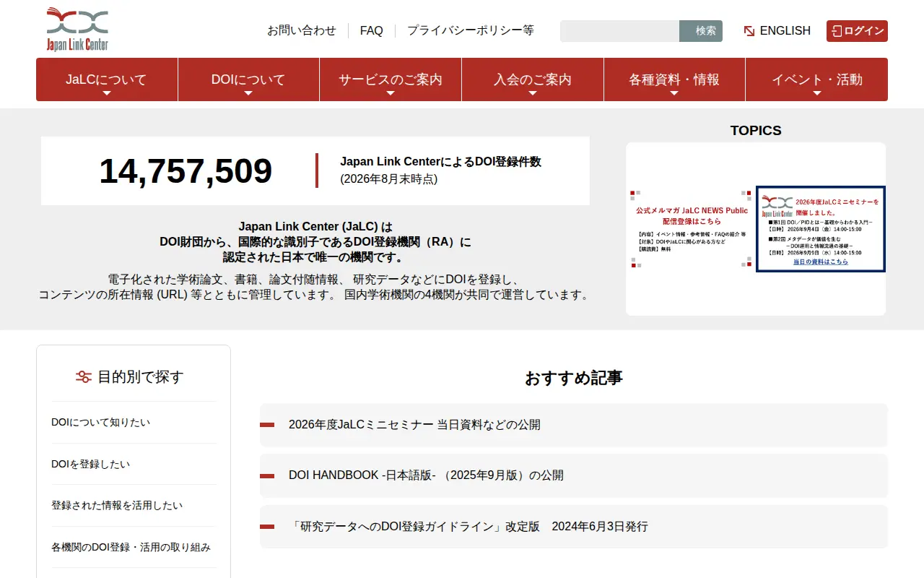Click red dash beside 研究データへのDOI登録ガイドライン article

click(x=267, y=527)
